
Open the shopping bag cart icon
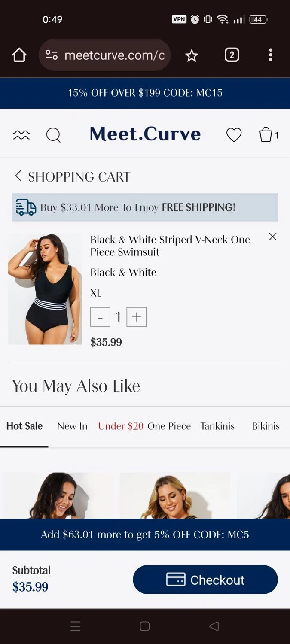pyautogui.click(x=269, y=135)
